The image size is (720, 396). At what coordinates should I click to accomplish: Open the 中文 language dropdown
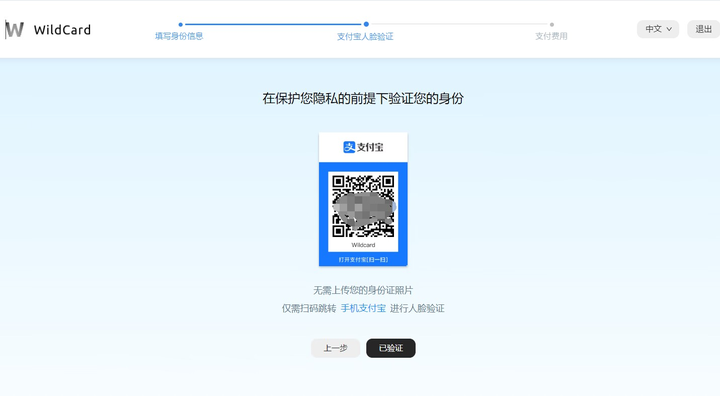pos(658,29)
